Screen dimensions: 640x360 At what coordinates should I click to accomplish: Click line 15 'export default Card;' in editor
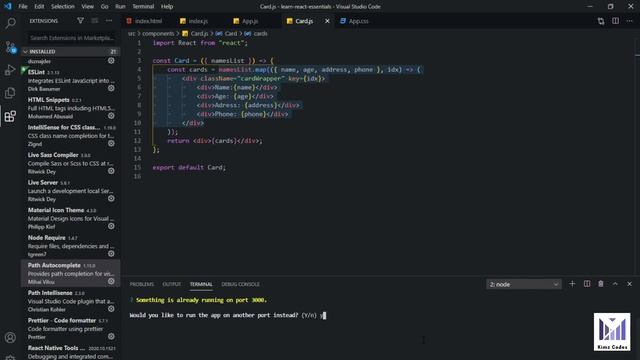pyautogui.click(x=189, y=167)
